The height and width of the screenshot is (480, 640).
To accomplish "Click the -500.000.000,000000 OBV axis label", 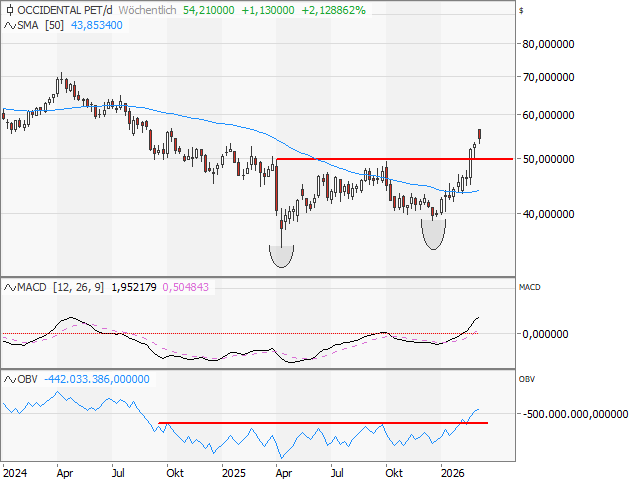I will pos(575,414).
